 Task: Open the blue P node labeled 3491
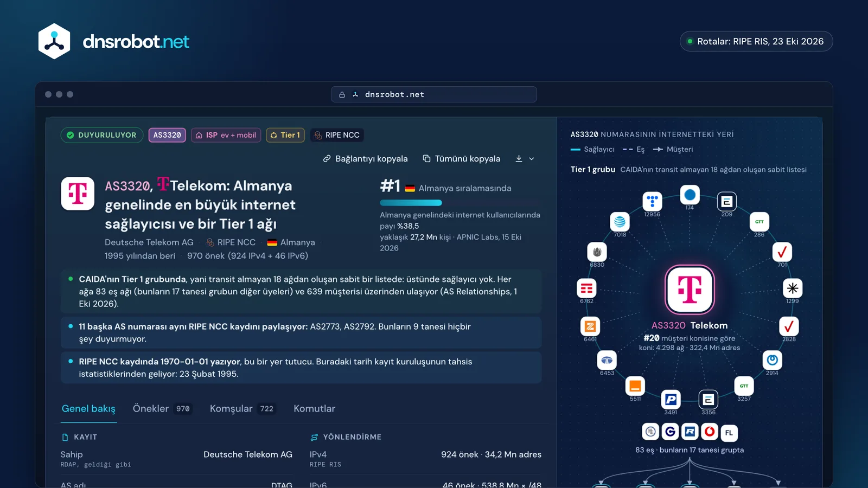(x=671, y=400)
